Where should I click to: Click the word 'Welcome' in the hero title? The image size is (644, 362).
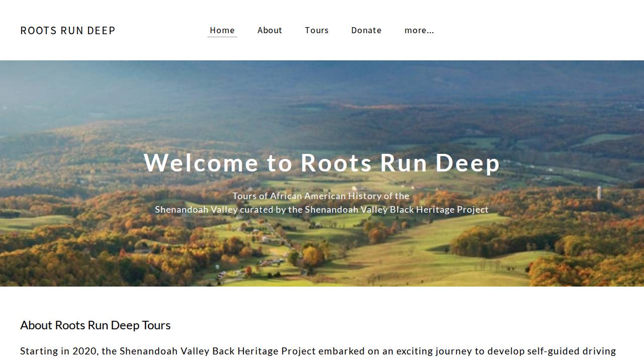[x=201, y=163]
